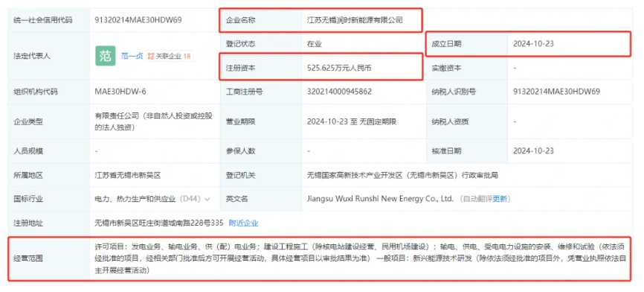Select the 成立日期 value 2024-10-23

[533, 44]
